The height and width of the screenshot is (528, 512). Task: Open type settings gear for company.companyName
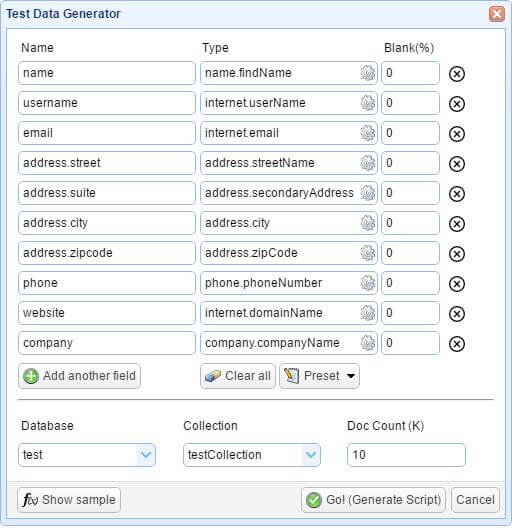pos(367,343)
